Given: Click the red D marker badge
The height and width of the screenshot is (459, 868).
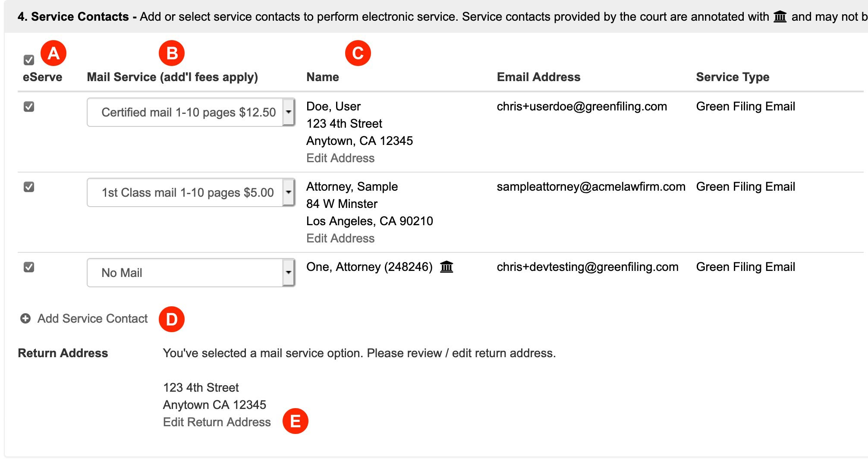Looking at the screenshot, I should point(172,319).
